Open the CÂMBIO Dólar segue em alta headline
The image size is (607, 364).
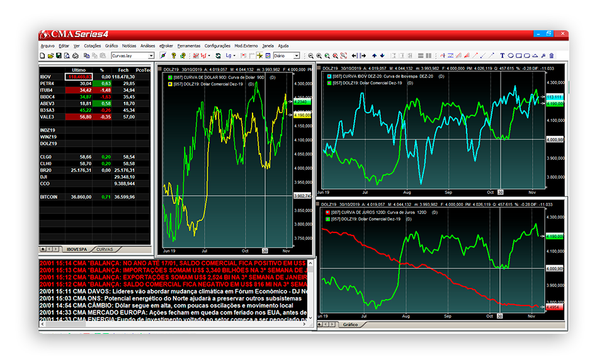point(166,305)
